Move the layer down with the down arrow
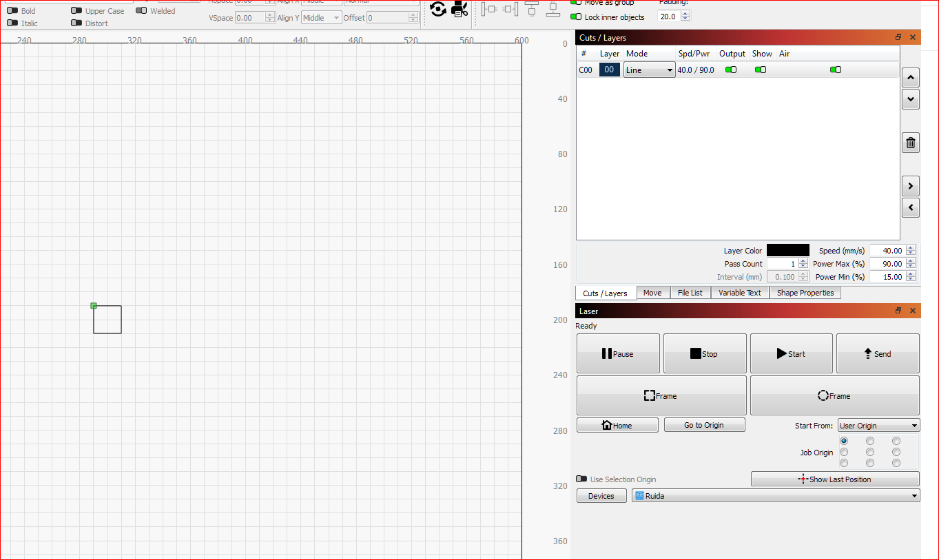Viewport: 939px width, 560px height. tap(910, 99)
